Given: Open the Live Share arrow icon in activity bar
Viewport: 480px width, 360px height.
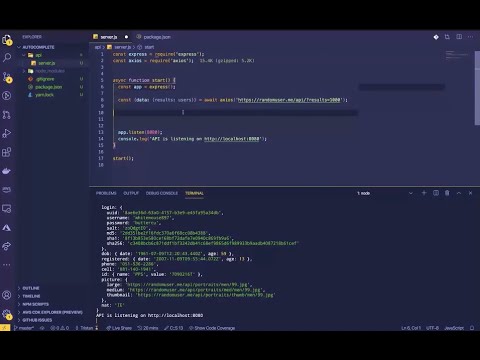Looking at the screenshot, I should click(x=7, y=246).
